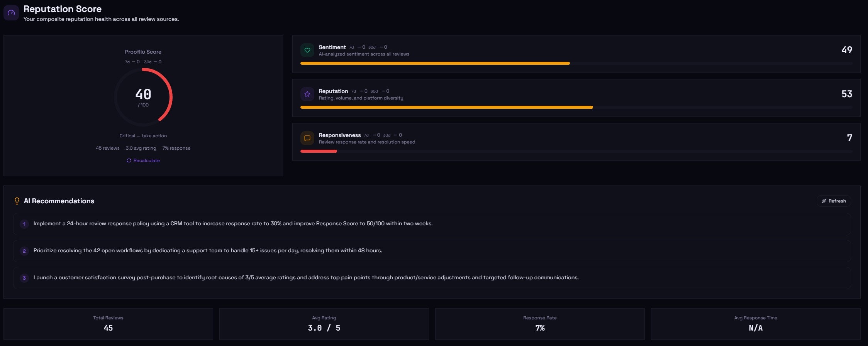Select the Total Reviews stat card
This screenshot has width=868, height=346.
[x=108, y=324]
